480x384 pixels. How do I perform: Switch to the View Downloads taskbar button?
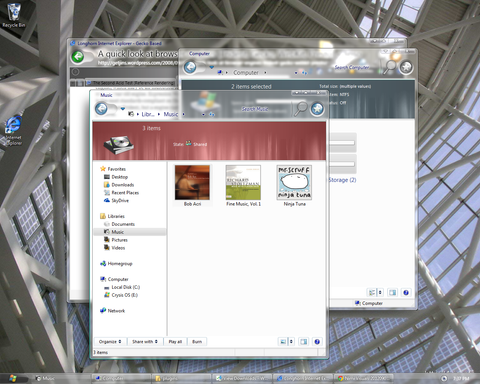coord(242,378)
